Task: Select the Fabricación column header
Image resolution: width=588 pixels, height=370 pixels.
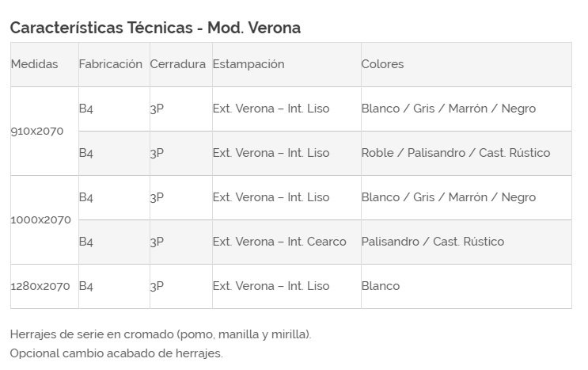Action: [111, 64]
